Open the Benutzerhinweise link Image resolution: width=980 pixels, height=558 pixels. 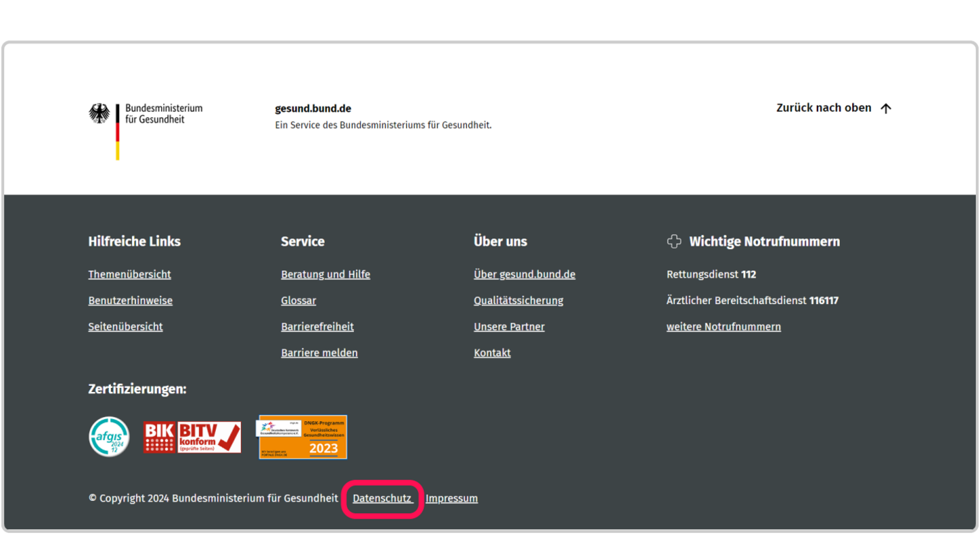tap(130, 300)
